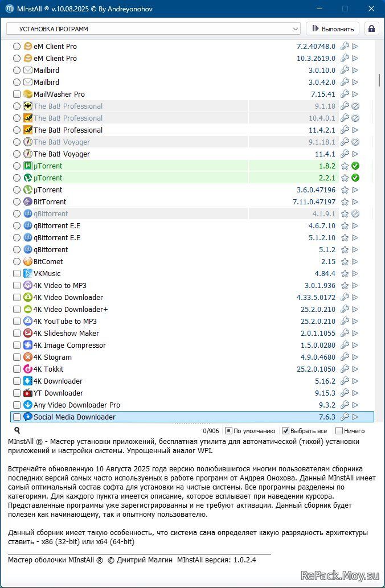This screenshot has width=385, height=588.
Task: Click version '25.2.0.210' of 4K Video Downloader+
Action: pos(318,310)
